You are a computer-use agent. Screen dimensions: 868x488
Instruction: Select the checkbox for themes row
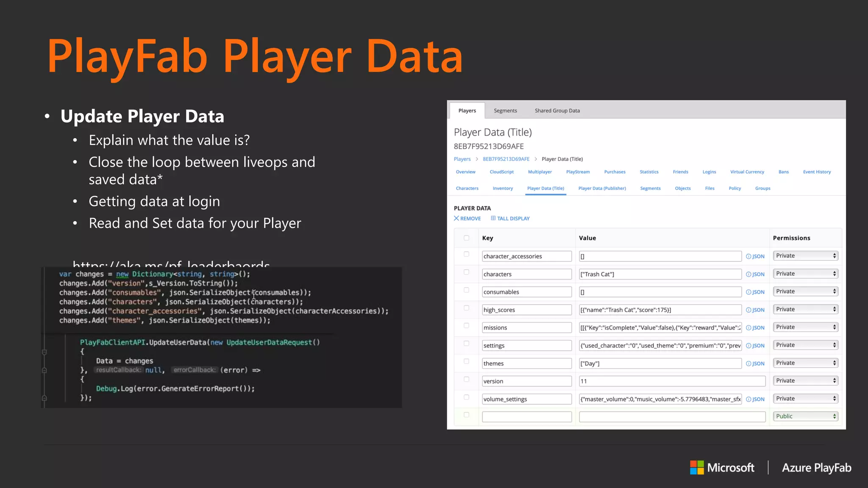[x=466, y=361]
